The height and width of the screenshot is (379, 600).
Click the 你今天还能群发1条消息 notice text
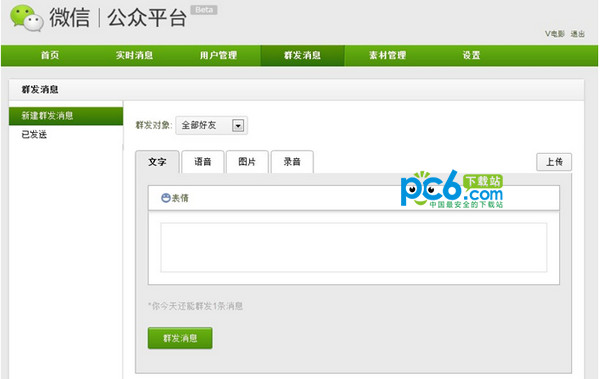click(x=196, y=306)
